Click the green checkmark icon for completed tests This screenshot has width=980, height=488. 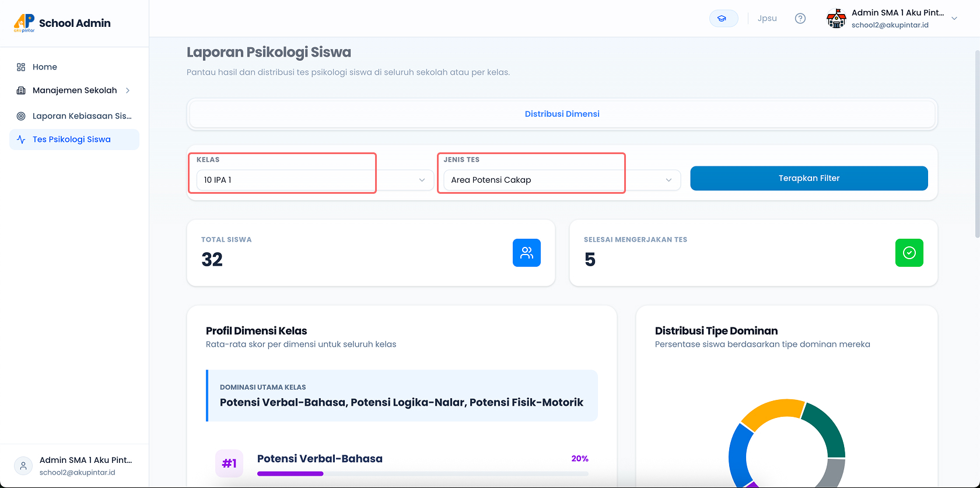pyautogui.click(x=909, y=253)
